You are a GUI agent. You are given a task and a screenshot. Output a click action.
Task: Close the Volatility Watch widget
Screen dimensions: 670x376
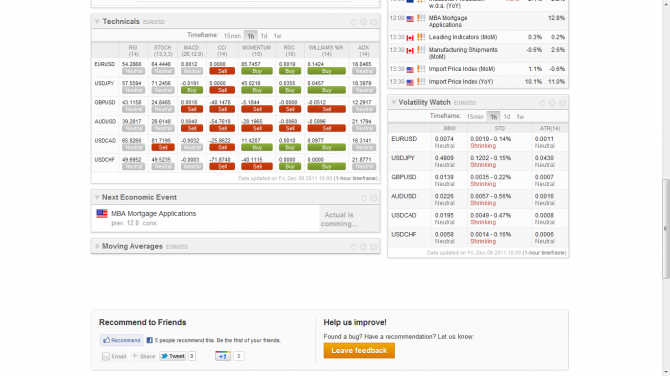pyautogui.click(x=562, y=103)
